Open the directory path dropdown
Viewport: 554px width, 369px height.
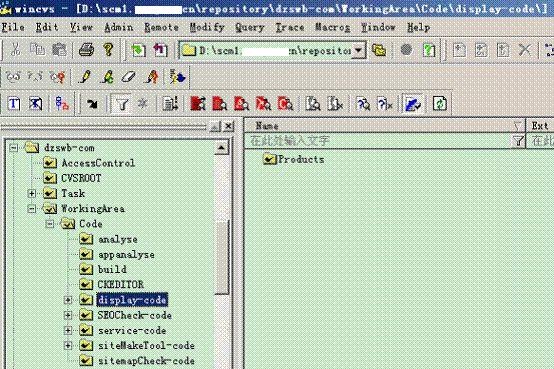point(358,51)
